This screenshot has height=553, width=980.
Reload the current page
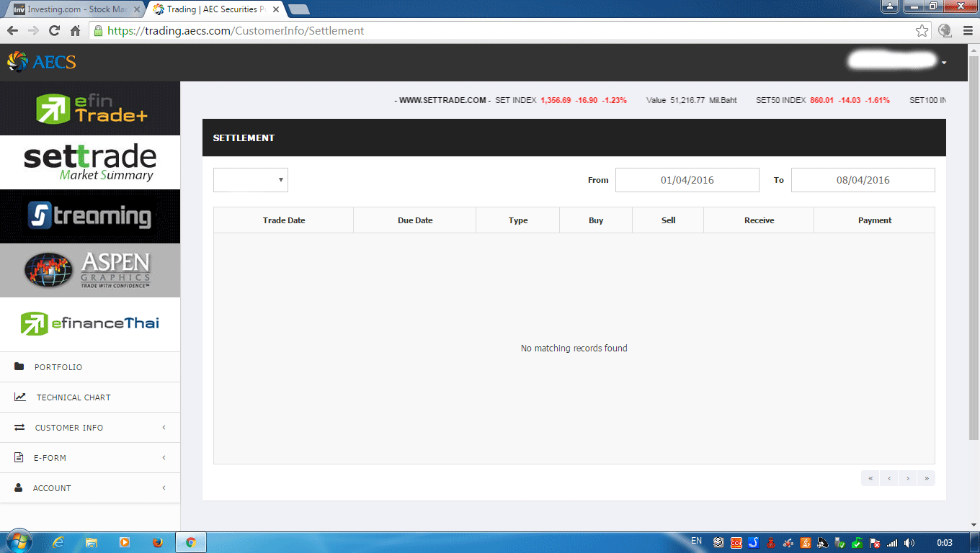tap(54, 31)
